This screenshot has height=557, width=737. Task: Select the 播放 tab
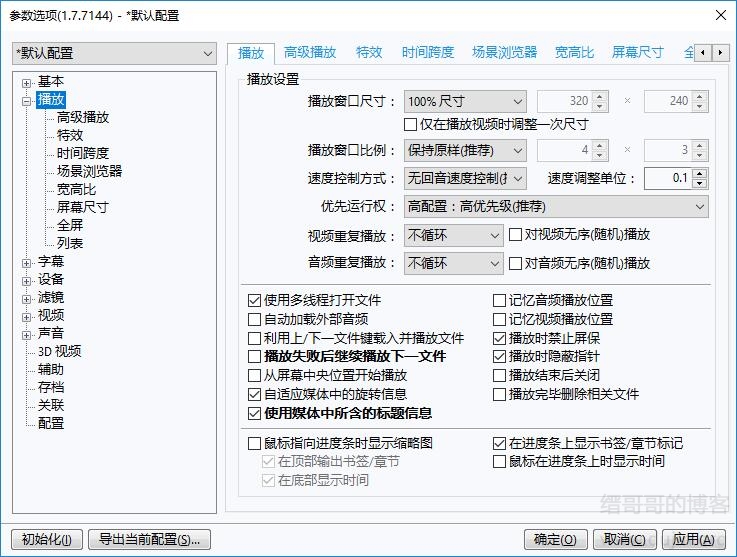251,53
